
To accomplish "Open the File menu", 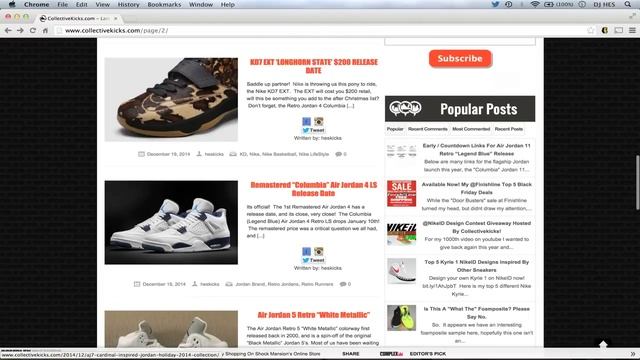I will pyautogui.click(x=62, y=4).
